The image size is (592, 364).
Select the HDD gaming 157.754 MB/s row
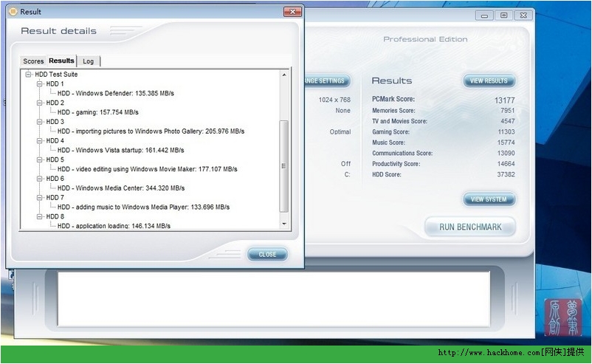tap(97, 112)
